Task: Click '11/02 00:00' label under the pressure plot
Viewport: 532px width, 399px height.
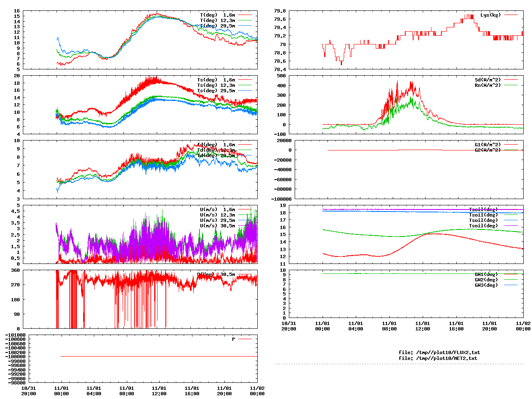Action: pyautogui.click(x=257, y=391)
